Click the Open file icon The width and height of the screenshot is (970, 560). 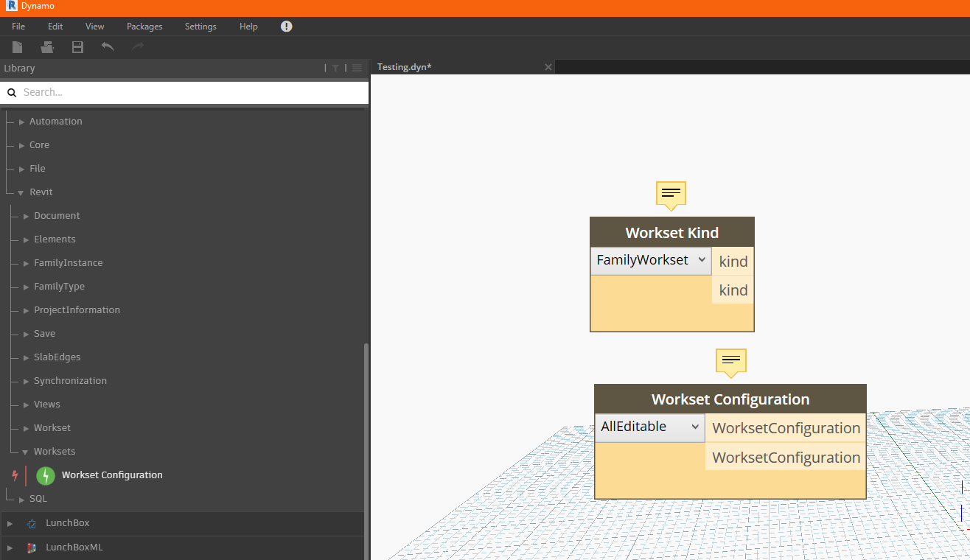pos(46,46)
